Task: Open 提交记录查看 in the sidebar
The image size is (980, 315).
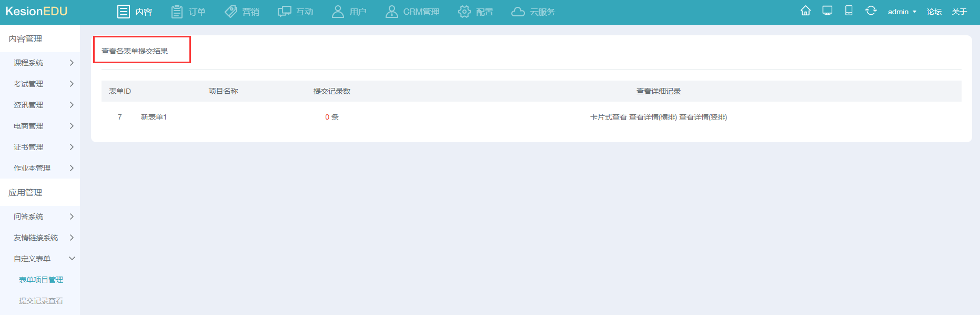Action: pyautogui.click(x=41, y=301)
